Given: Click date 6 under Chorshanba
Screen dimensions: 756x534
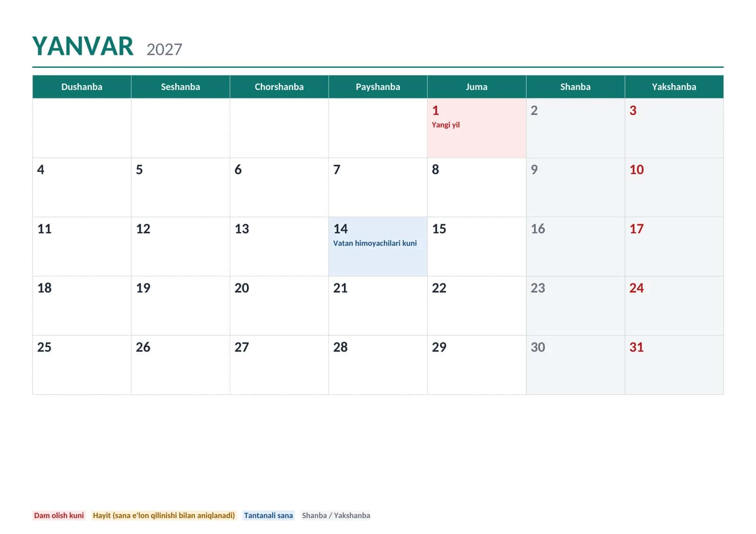Looking at the screenshot, I should click(238, 170).
